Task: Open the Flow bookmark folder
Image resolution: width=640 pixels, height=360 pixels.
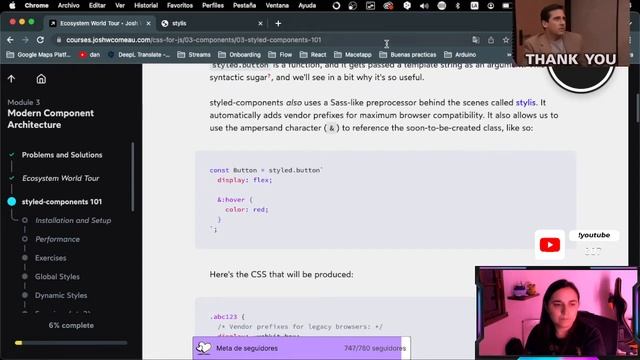Action: [x=280, y=54]
